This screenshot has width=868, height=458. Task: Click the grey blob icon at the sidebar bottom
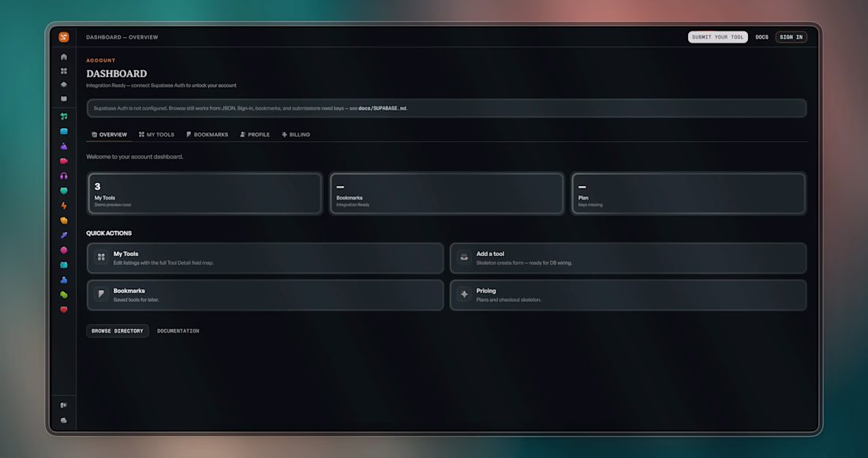(x=64, y=420)
